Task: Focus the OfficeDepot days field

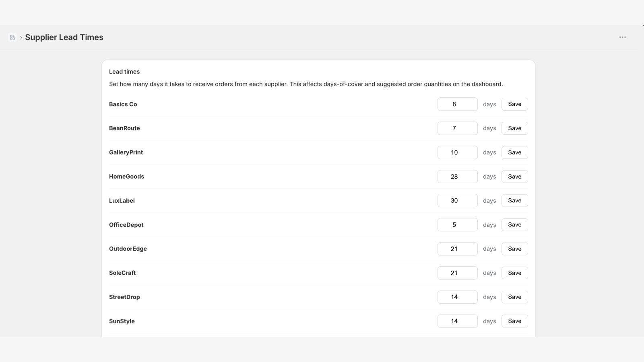Action: (x=457, y=225)
